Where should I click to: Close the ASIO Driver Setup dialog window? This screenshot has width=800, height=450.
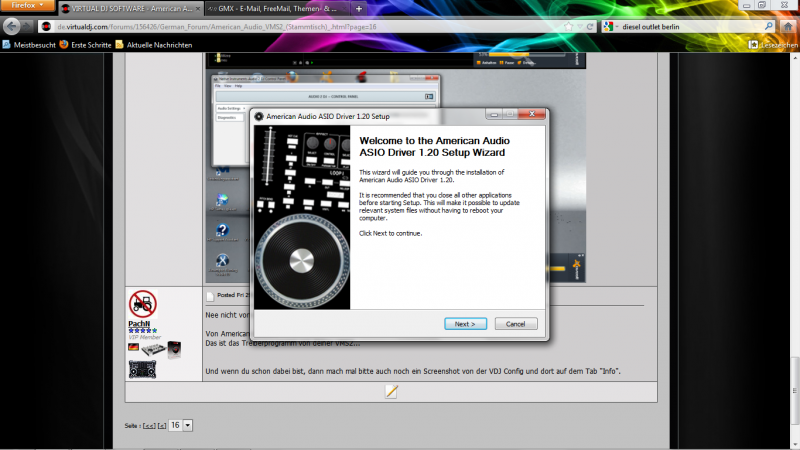(x=532, y=114)
